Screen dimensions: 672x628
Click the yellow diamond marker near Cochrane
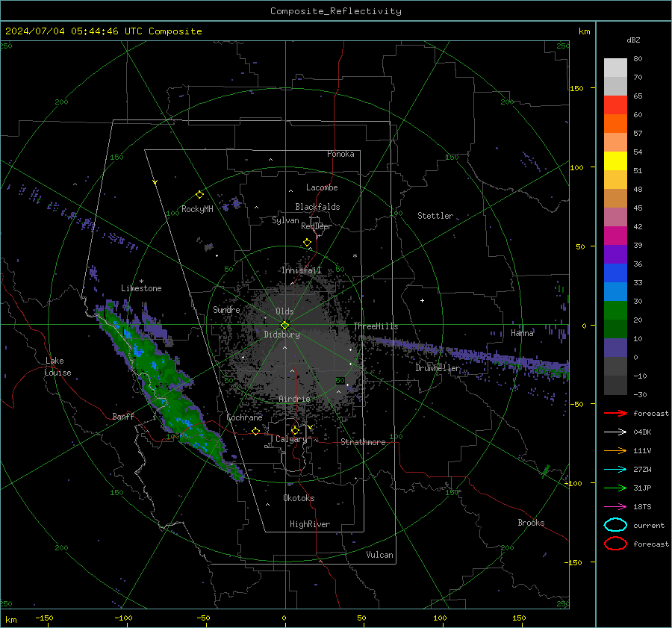pos(255,431)
